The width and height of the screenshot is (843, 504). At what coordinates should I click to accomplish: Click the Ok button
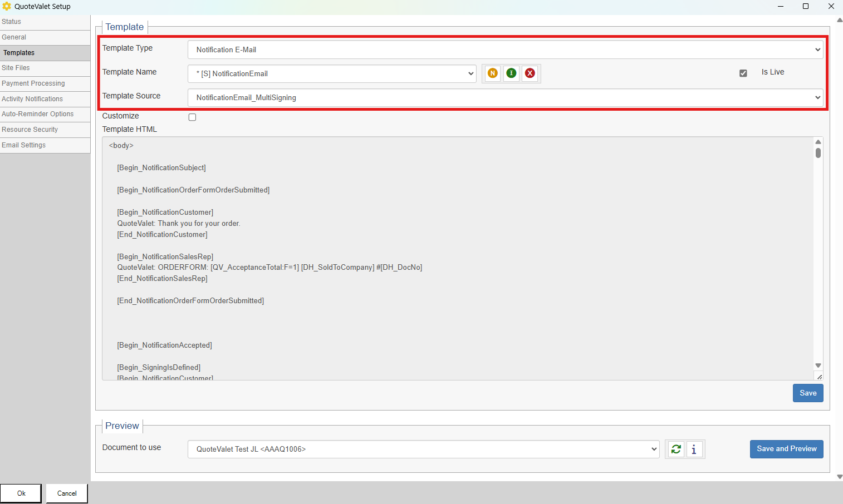[x=21, y=493]
